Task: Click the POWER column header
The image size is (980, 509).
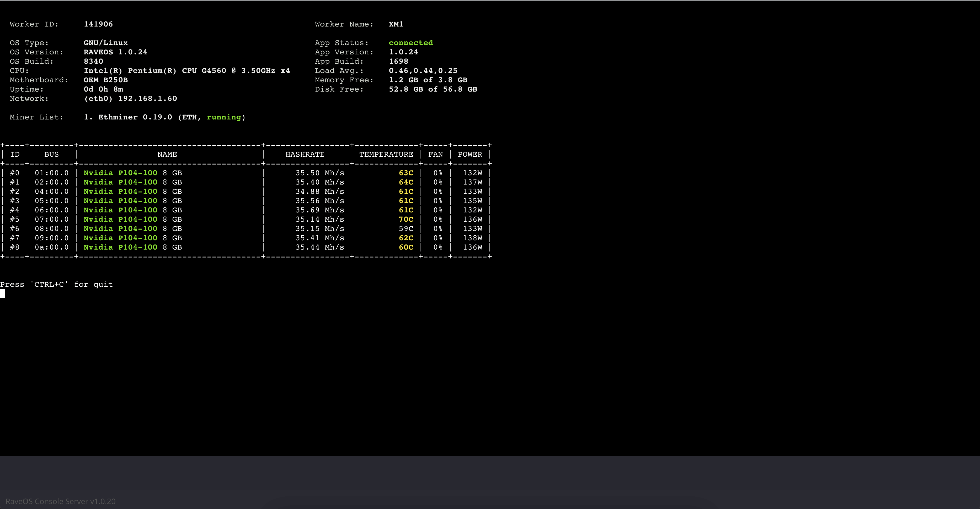Action: 469,154
